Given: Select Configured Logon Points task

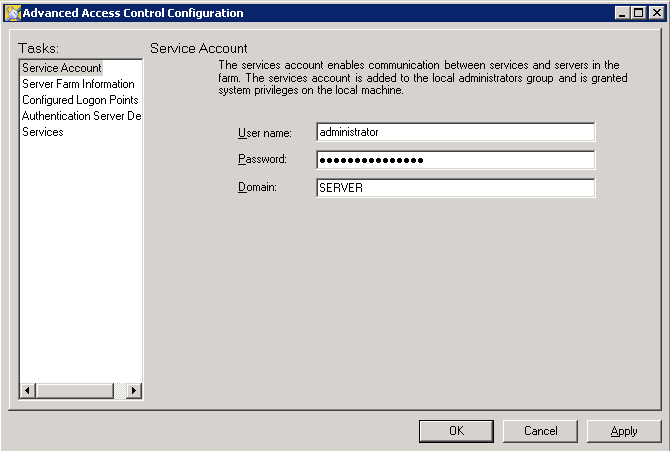Looking at the screenshot, I should 80,100.
